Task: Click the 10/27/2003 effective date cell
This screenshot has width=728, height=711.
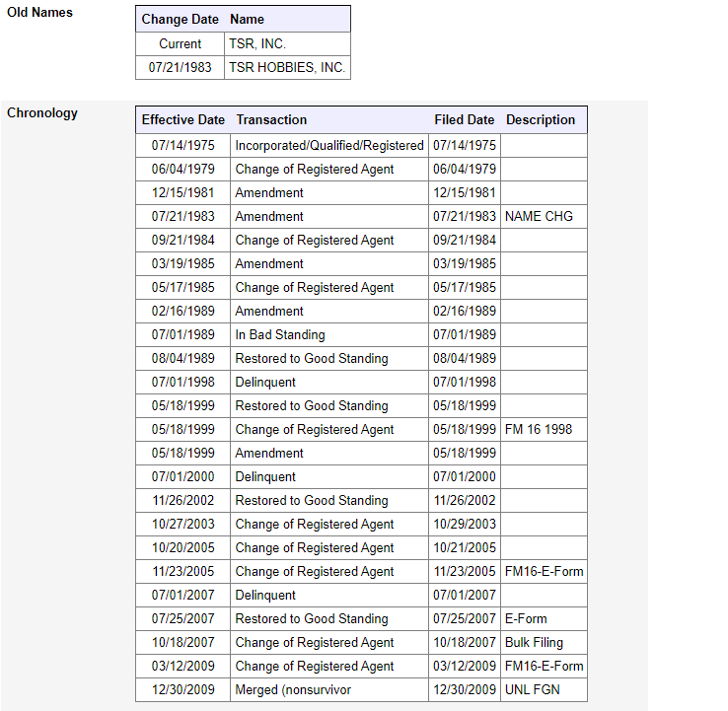Action: (x=182, y=525)
